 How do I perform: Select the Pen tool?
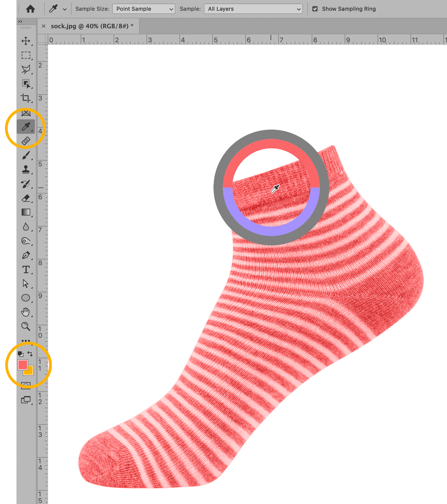pyautogui.click(x=26, y=255)
